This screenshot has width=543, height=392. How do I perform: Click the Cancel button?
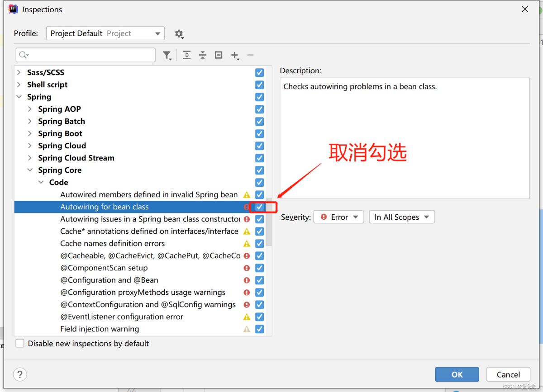(508, 374)
